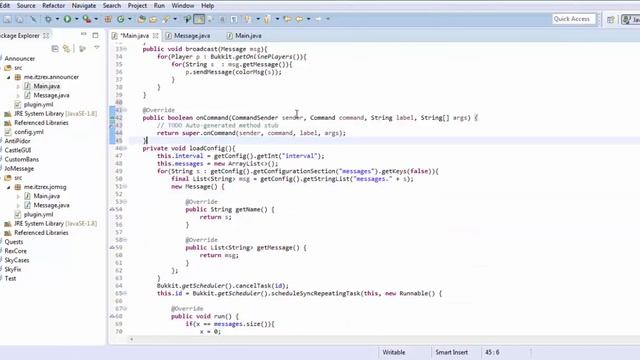Toggle code folding at line 46
The height and width of the screenshot is (360, 640).
click(x=125, y=148)
